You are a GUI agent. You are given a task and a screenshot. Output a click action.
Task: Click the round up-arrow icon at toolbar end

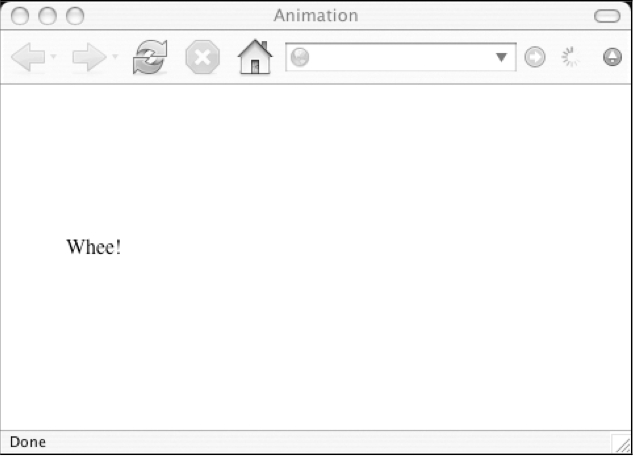pyautogui.click(x=612, y=56)
